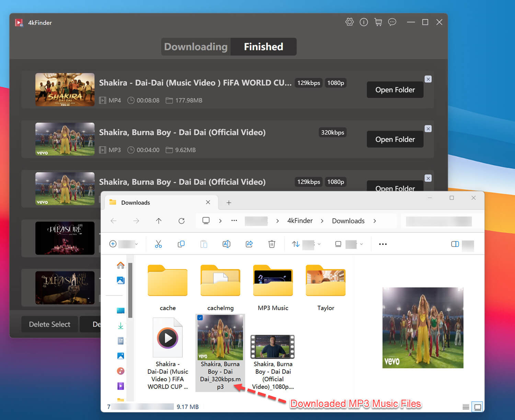Select the Downloads tab in File Explorer
The image size is (515, 420).
click(160, 202)
